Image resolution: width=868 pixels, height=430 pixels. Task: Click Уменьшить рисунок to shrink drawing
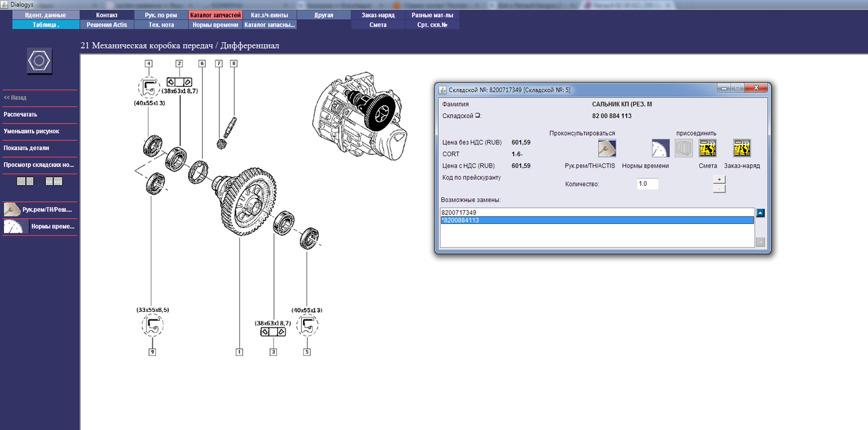(x=39, y=131)
